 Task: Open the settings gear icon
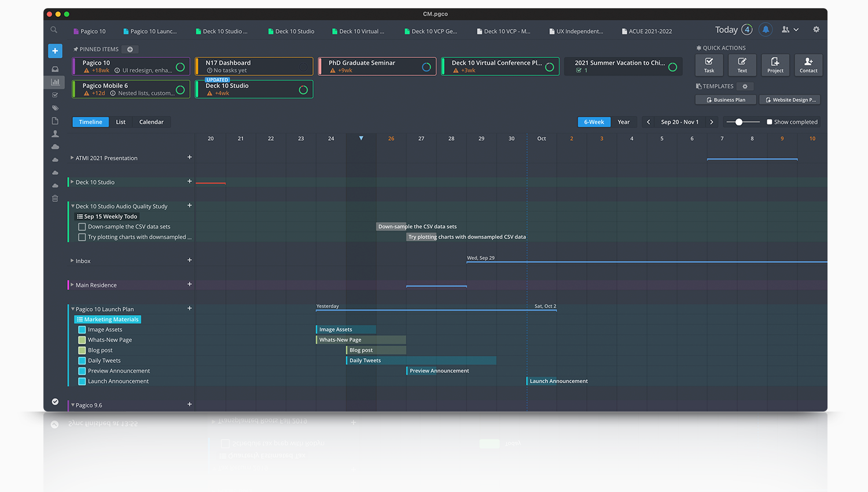816,30
